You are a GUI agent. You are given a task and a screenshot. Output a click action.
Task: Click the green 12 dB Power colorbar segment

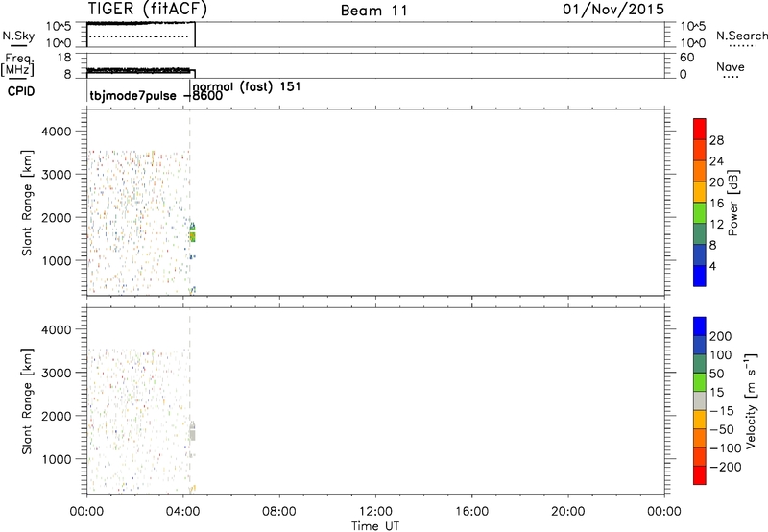point(700,212)
